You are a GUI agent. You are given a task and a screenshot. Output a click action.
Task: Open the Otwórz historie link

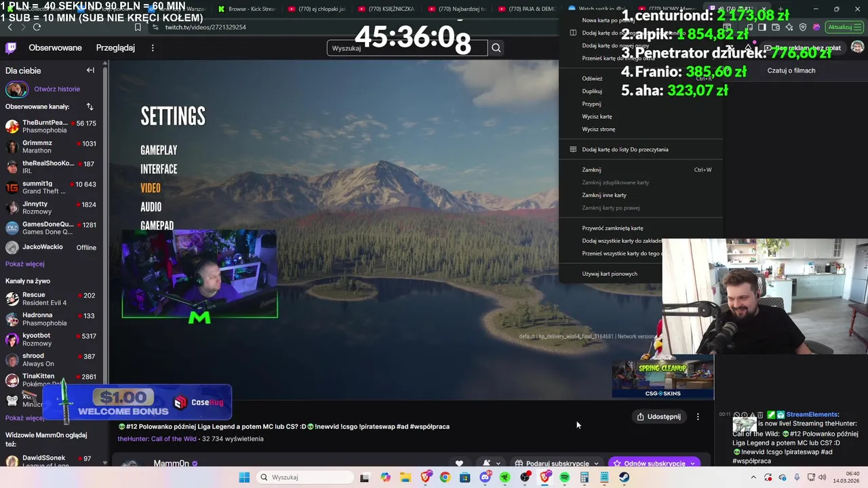57,89
